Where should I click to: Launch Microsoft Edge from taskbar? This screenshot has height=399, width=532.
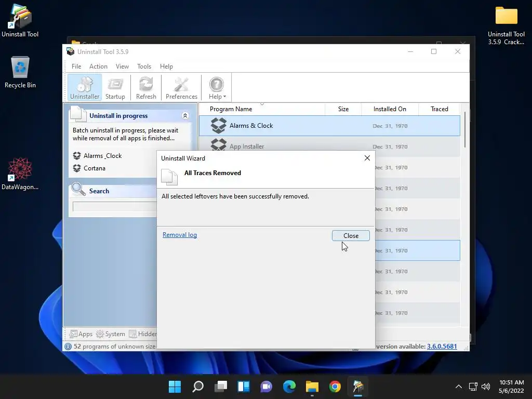coord(289,387)
